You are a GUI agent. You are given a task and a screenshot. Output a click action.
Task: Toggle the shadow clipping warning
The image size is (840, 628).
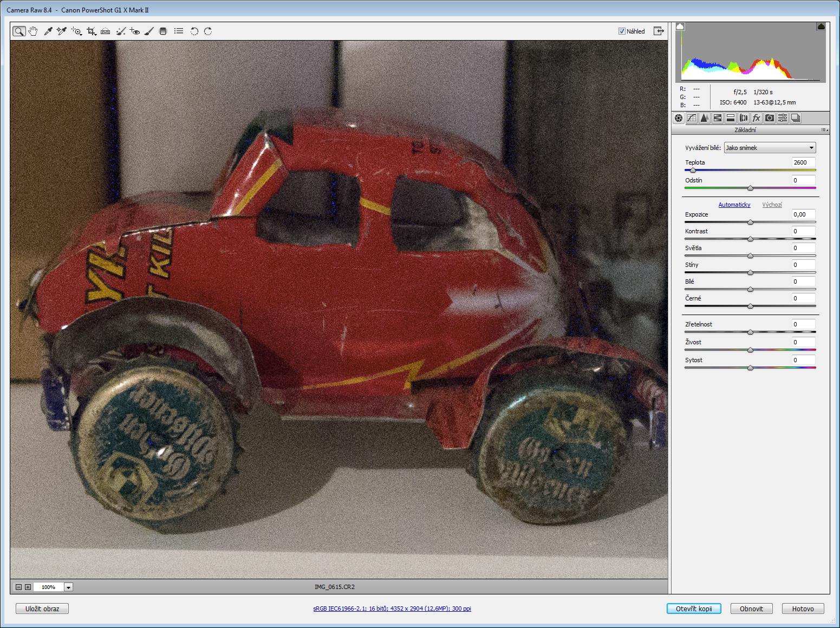click(x=680, y=27)
